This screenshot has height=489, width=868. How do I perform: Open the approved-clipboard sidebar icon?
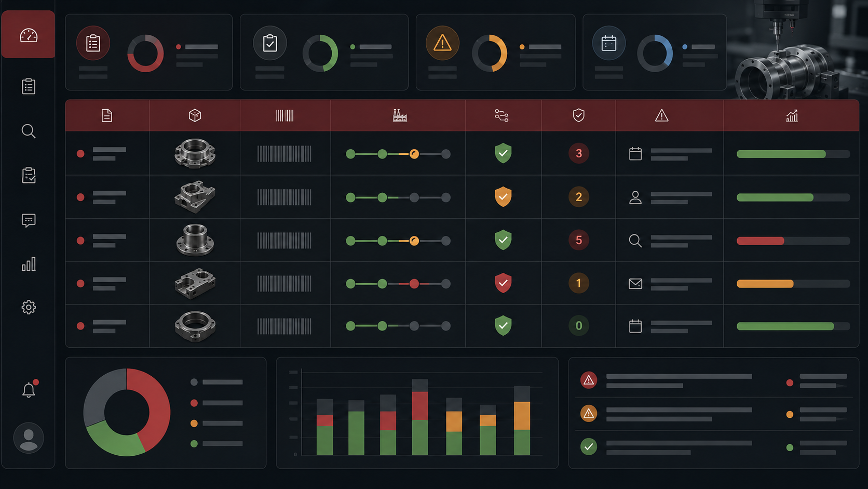[29, 175]
